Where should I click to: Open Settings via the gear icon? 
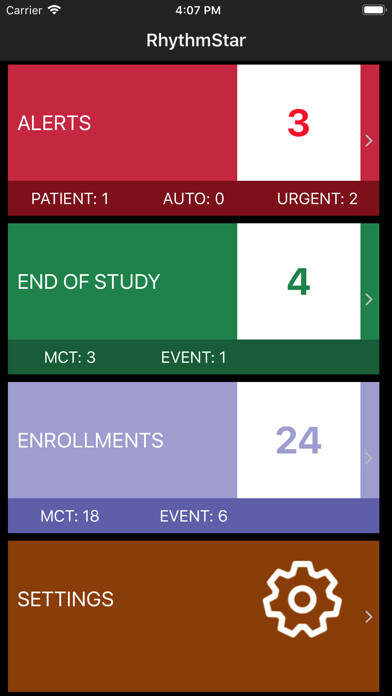pyautogui.click(x=302, y=599)
